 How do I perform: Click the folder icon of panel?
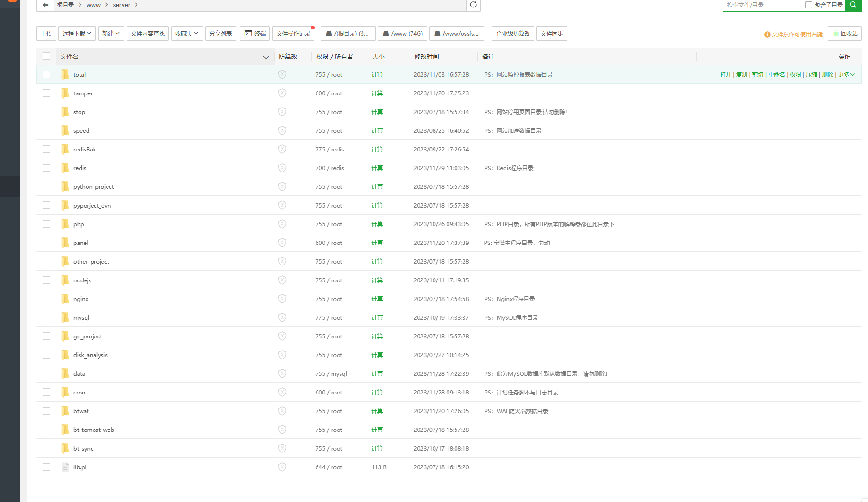coord(65,243)
